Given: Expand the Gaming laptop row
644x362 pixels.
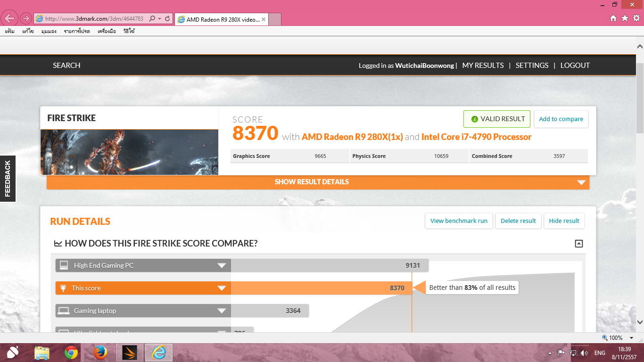Looking at the screenshot, I should pos(222,311).
